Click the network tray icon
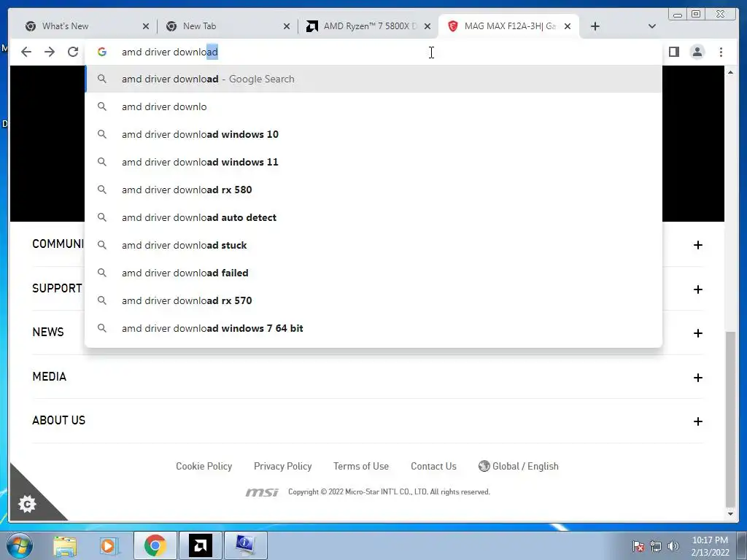The height and width of the screenshot is (560, 747). pyautogui.click(x=656, y=546)
